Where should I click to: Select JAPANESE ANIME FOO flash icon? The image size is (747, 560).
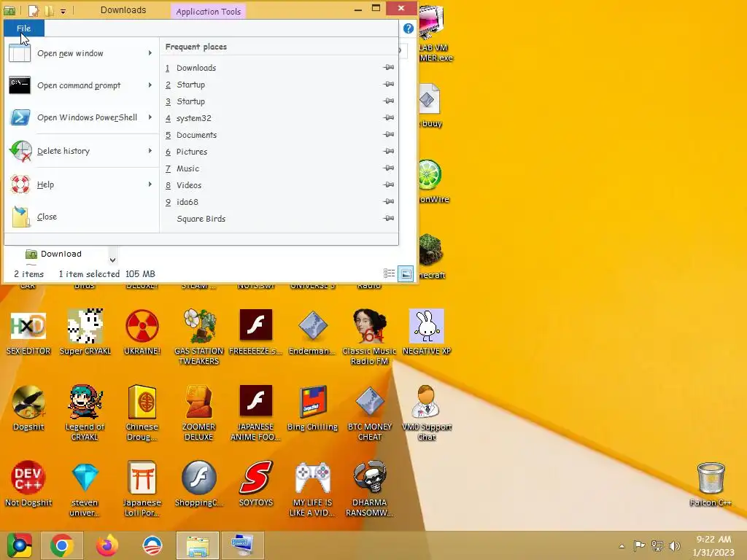click(x=256, y=413)
